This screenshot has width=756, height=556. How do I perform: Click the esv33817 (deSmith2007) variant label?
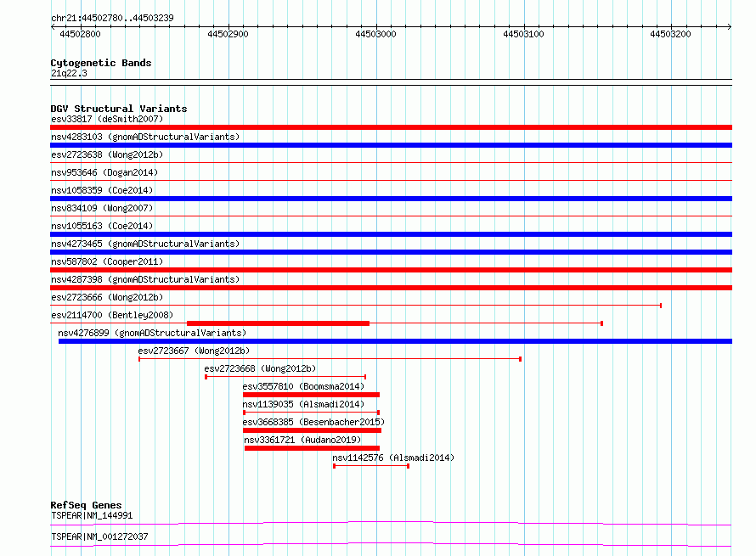tap(107, 119)
